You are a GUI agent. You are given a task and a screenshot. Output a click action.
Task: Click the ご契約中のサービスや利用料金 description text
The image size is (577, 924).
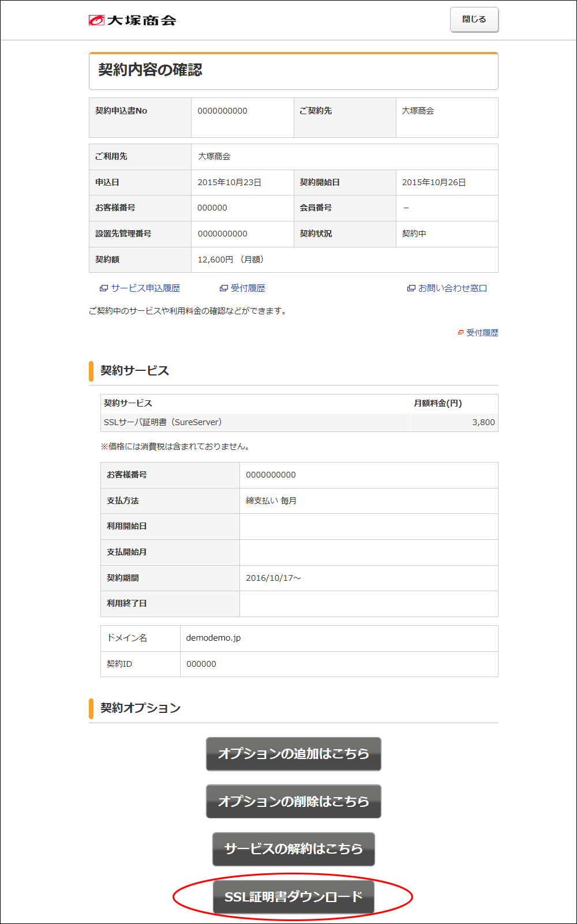(x=188, y=311)
